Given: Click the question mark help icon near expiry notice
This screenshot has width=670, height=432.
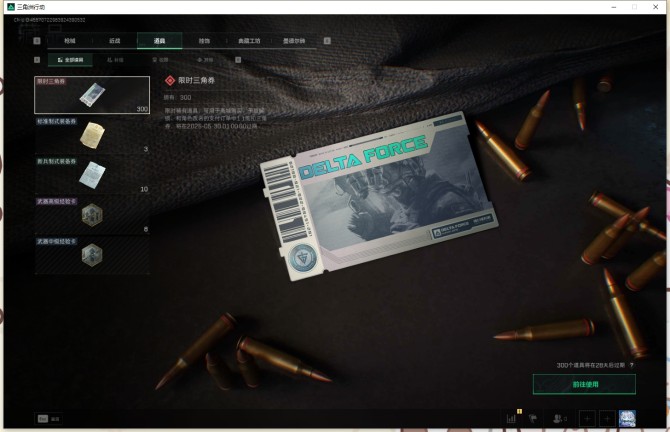Looking at the screenshot, I should tap(632, 365).
